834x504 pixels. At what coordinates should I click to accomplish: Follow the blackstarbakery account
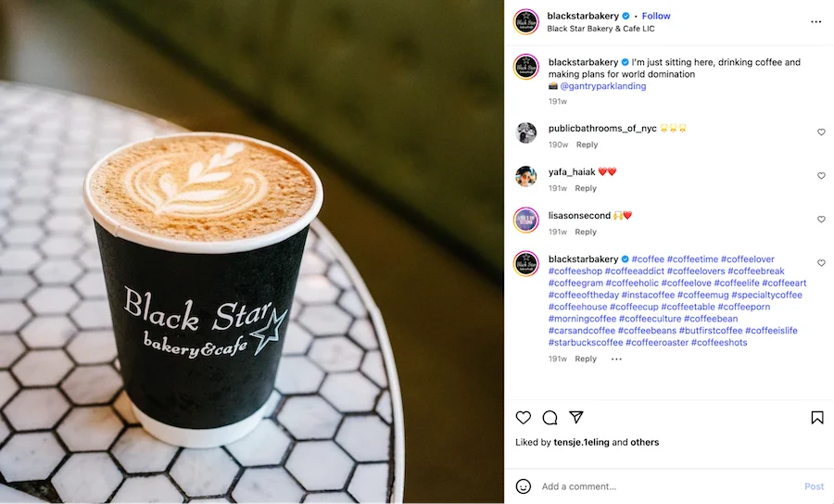click(656, 16)
